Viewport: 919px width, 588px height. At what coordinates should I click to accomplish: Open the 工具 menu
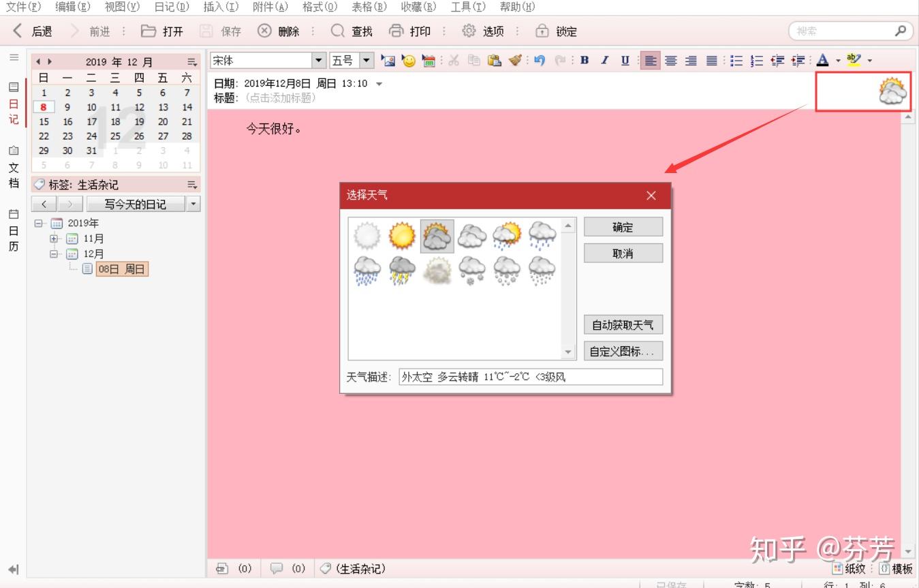click(x=467, y=7)
